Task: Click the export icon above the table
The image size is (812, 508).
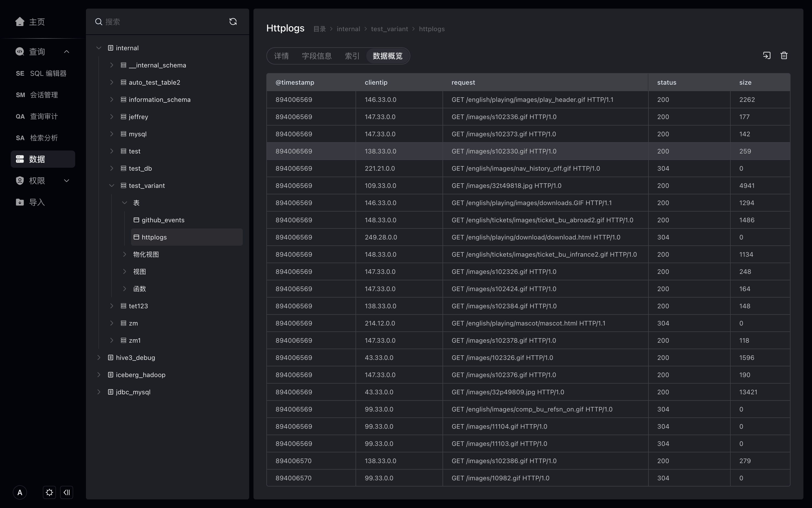Action: click(767, 55)
